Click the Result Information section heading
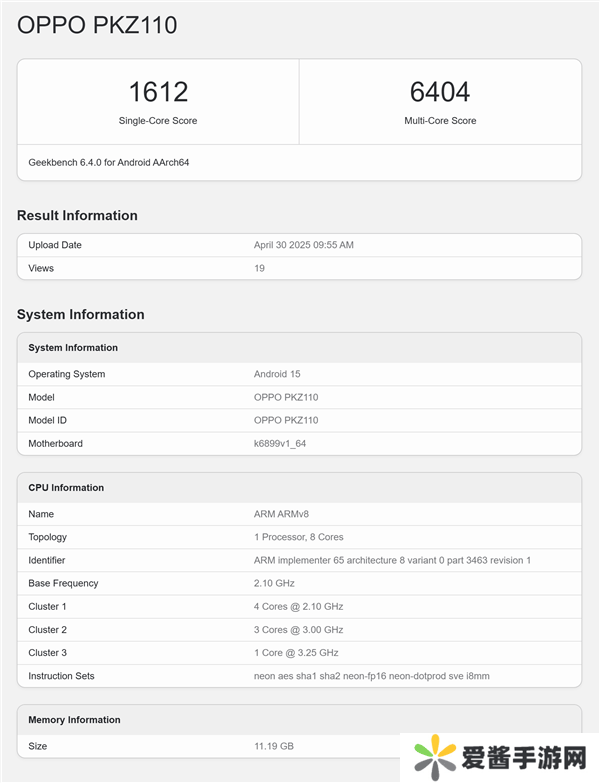The width and height of the screenshot is (600, 783). [x=77, y=215]
